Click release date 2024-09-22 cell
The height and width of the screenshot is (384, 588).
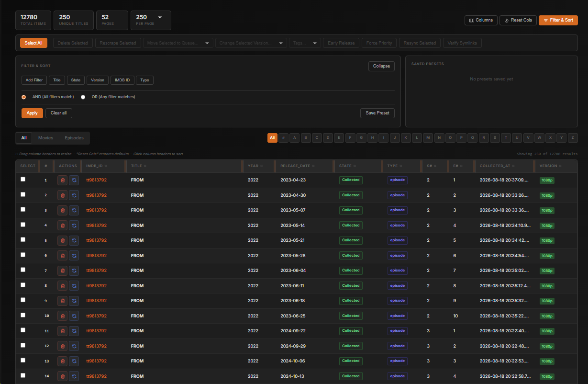point(293,331)
